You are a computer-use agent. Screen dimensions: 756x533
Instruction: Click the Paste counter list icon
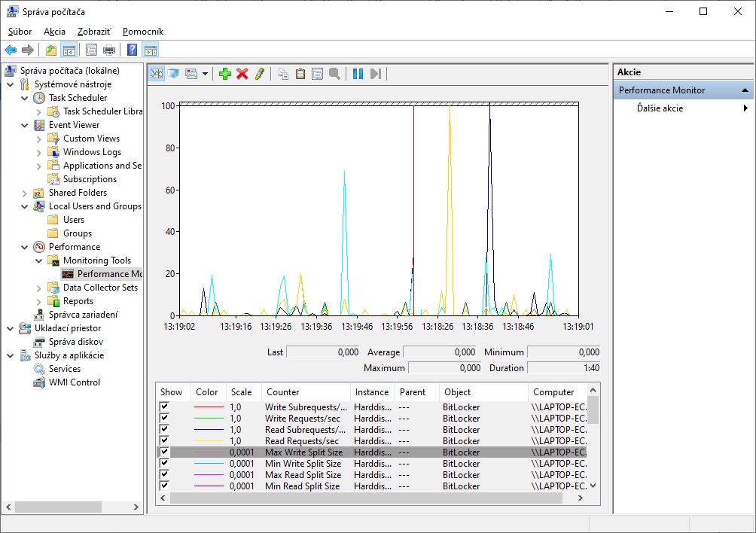pyautogui.click(x=300, y=74)
